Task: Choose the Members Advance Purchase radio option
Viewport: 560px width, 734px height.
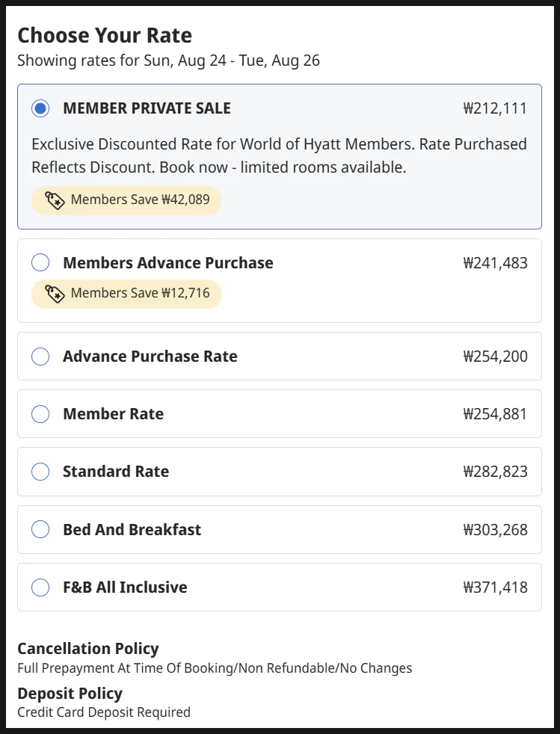Action: [40, 262]
